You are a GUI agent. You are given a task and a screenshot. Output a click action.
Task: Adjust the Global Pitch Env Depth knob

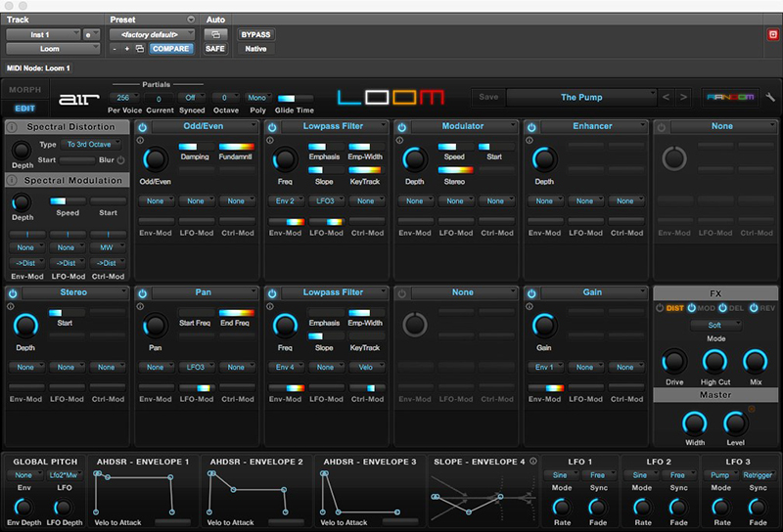point(23,508)
